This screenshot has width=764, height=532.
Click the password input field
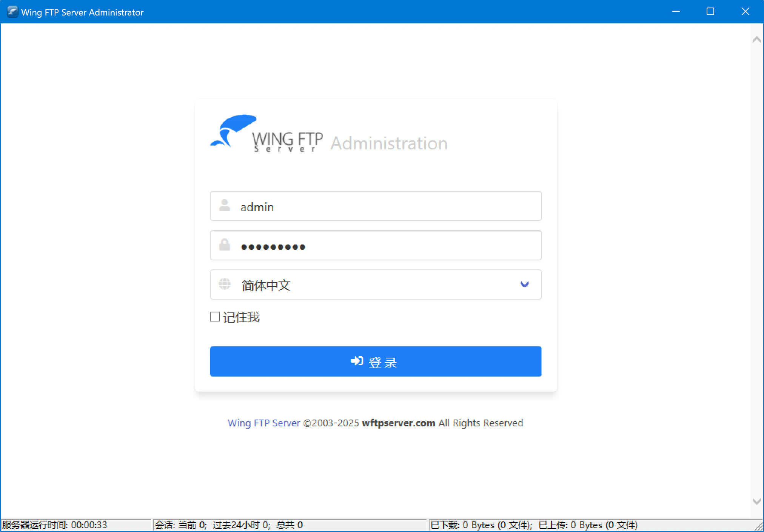[376, 245]
